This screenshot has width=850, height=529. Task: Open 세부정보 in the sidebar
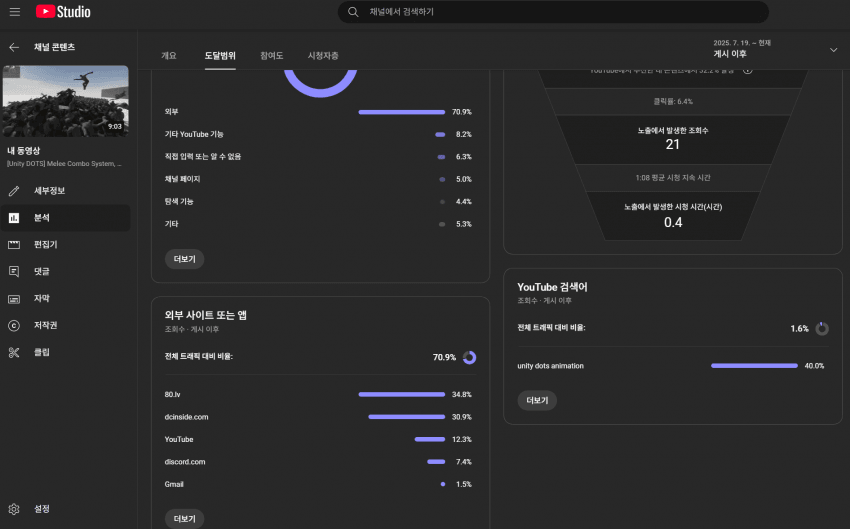coord(66,191)
